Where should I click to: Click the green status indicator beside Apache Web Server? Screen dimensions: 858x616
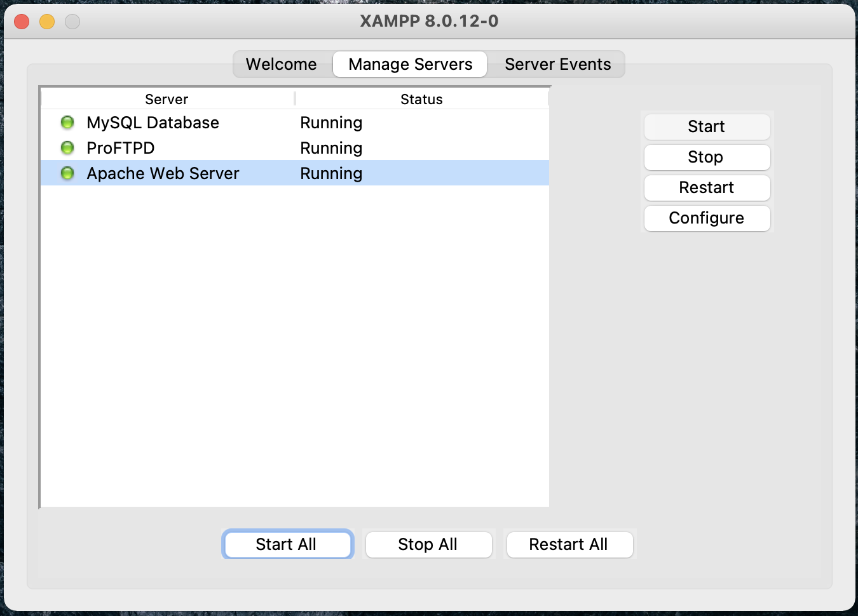click(x=67, y=173)
